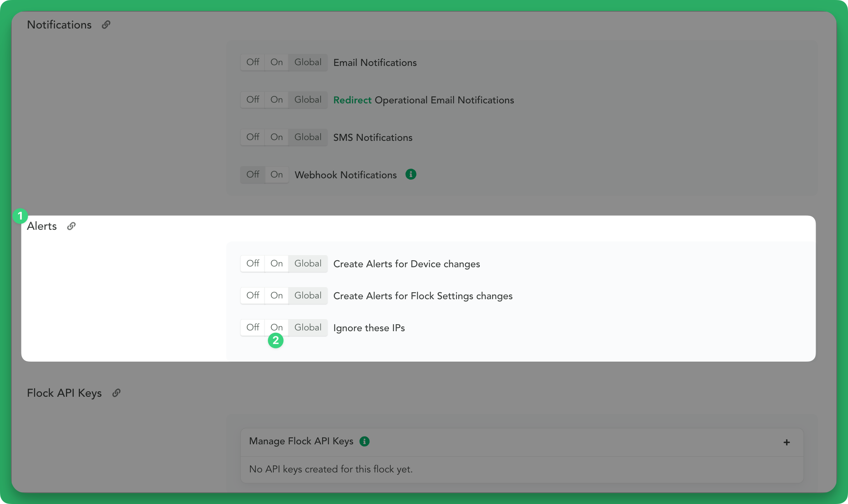Switch SMS Notifications to On
Screen dimensions: 848x504
[277, 137]
